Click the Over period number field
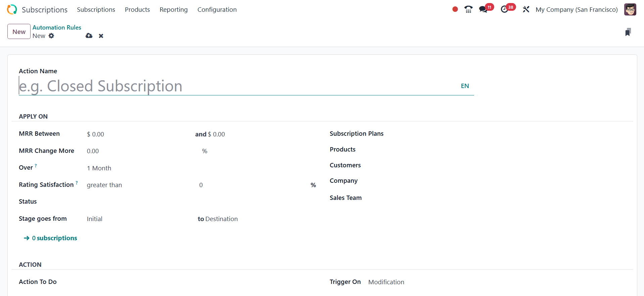 pos(89,168)
